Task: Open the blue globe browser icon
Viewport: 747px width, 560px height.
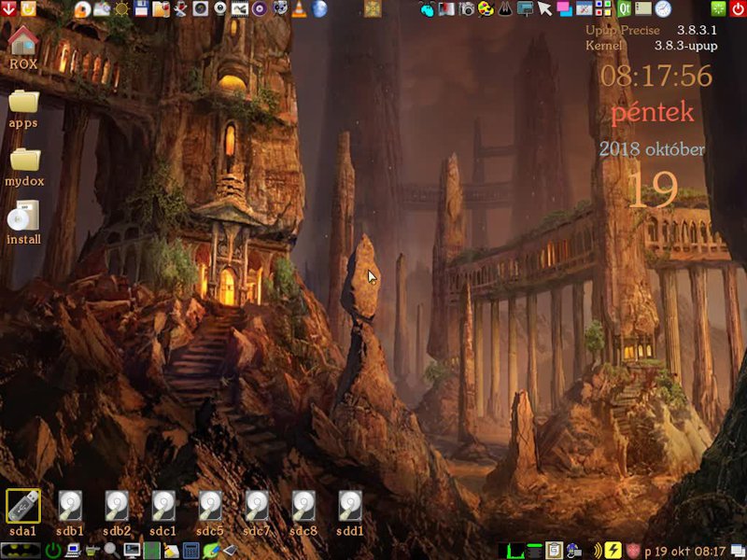Action: (319, 9)
